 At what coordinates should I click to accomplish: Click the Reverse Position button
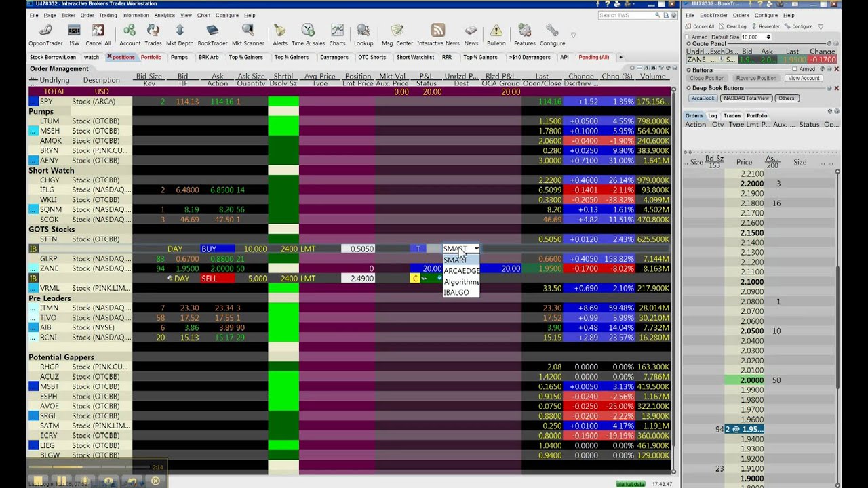pyautogui.click(x=756, y=78)
